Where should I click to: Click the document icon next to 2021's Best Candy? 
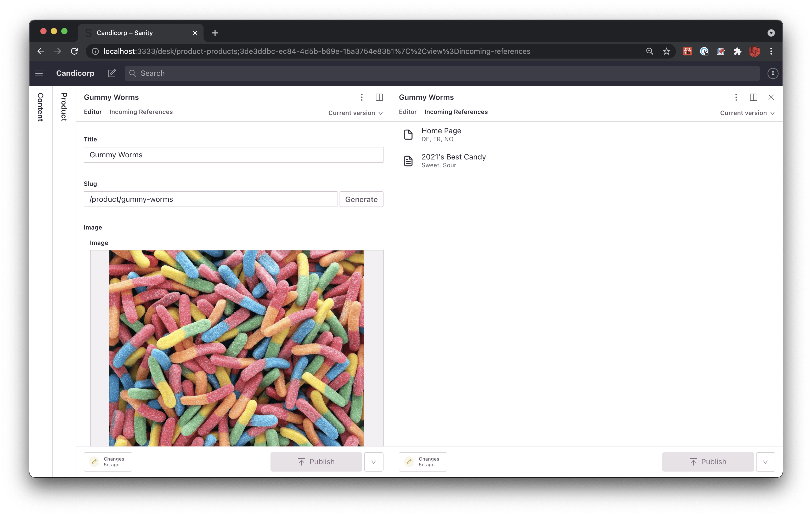(408, 160)
